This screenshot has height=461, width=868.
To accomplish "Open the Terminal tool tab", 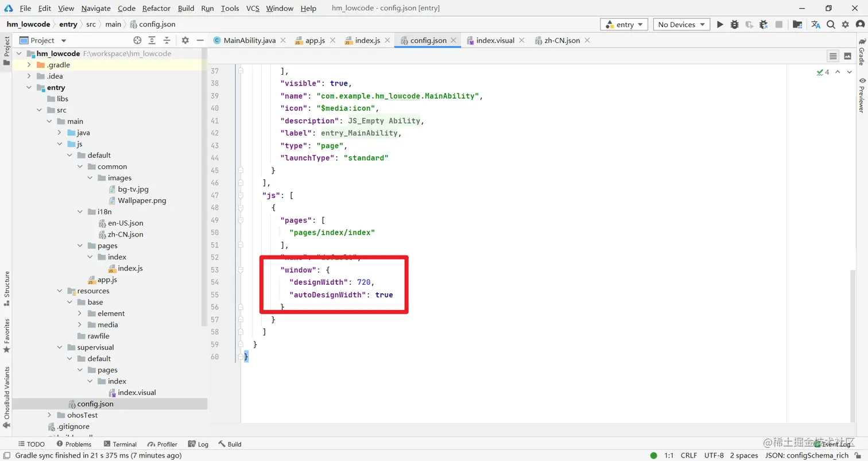I will tap(120, 444).
